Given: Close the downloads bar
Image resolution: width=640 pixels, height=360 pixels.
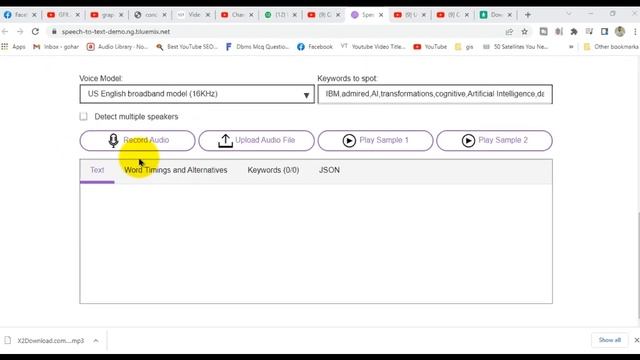Looking at the screenshot, I should (636, 340).
